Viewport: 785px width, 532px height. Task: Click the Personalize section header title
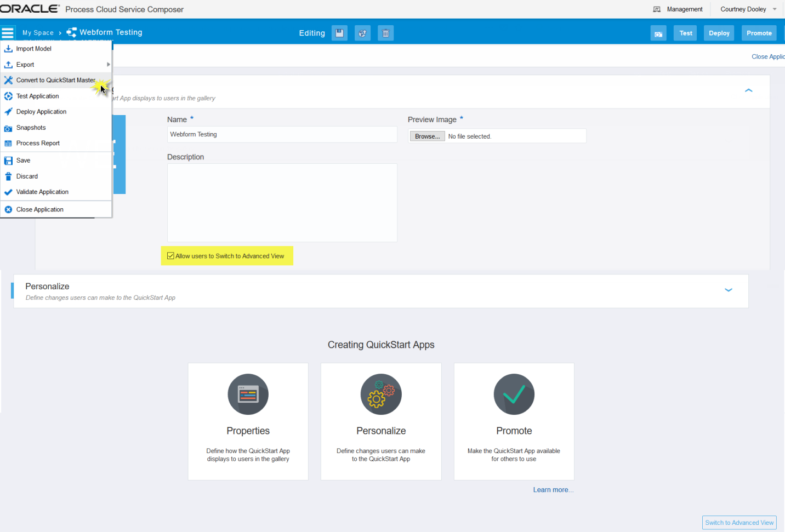point(47,287)
